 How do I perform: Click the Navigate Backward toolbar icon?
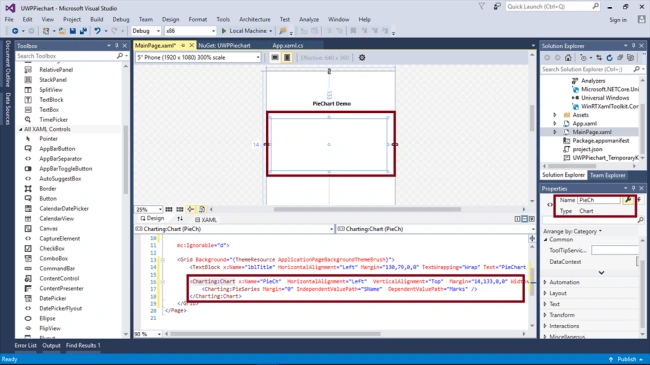[15, 31]
